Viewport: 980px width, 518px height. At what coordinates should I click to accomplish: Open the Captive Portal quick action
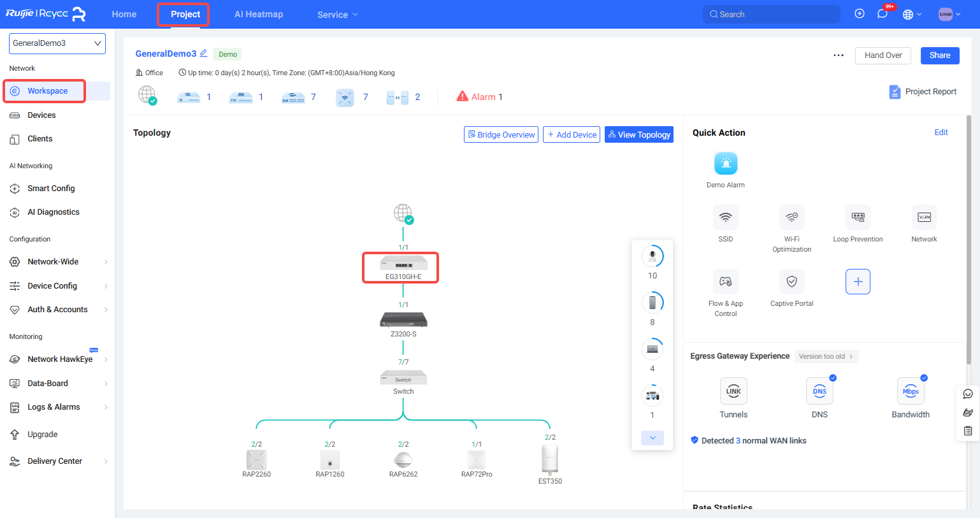[x=791, y=282]
